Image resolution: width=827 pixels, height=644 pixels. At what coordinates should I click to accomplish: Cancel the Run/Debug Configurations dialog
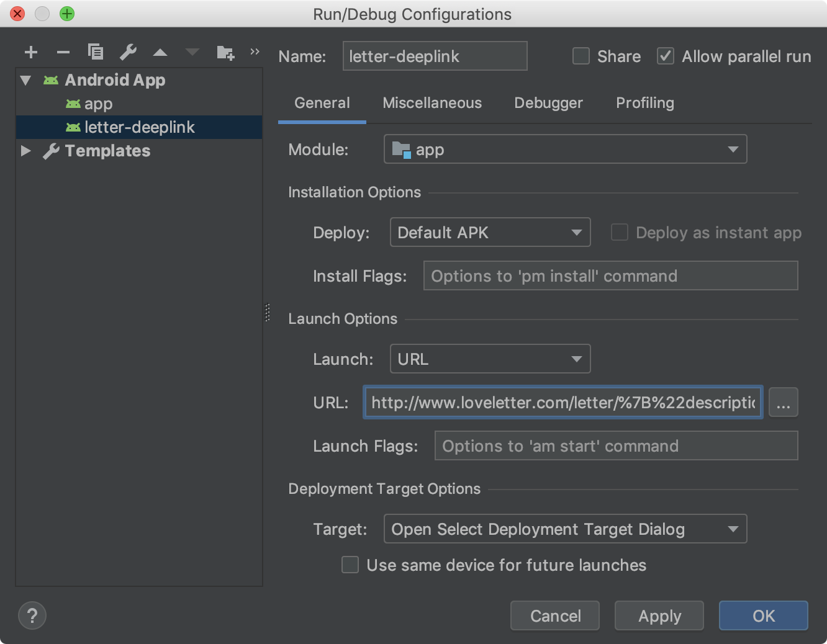[x=554, y=615]
